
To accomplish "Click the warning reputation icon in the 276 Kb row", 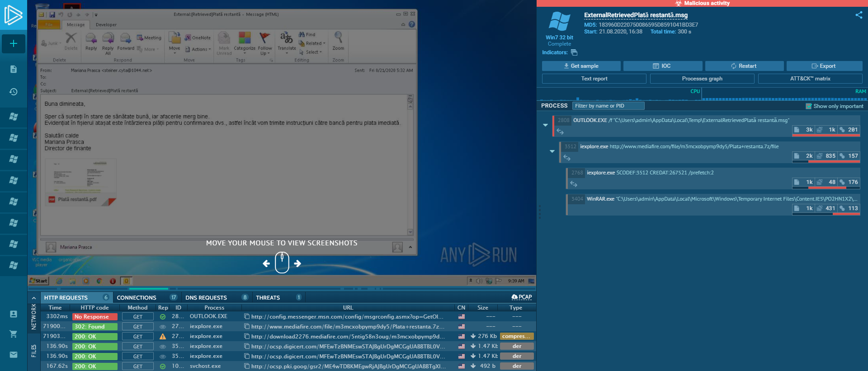I will [x=163, y=337].
